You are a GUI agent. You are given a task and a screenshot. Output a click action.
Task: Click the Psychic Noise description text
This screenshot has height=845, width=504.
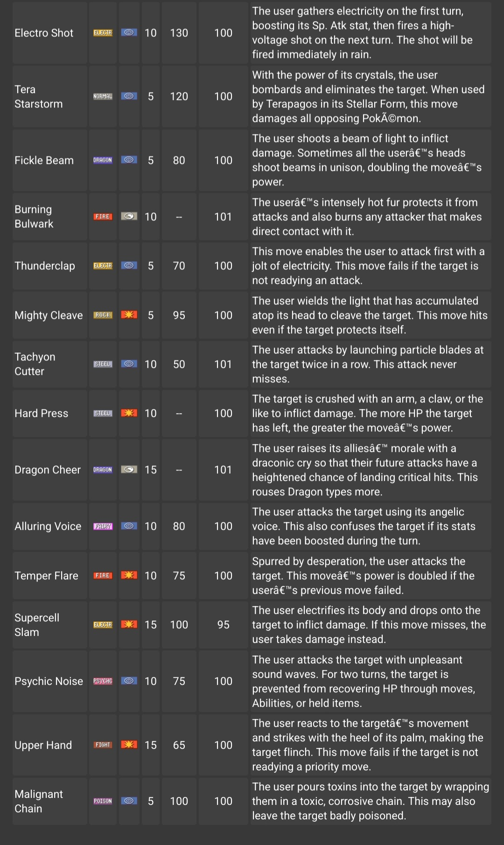(x=364, y=681)
